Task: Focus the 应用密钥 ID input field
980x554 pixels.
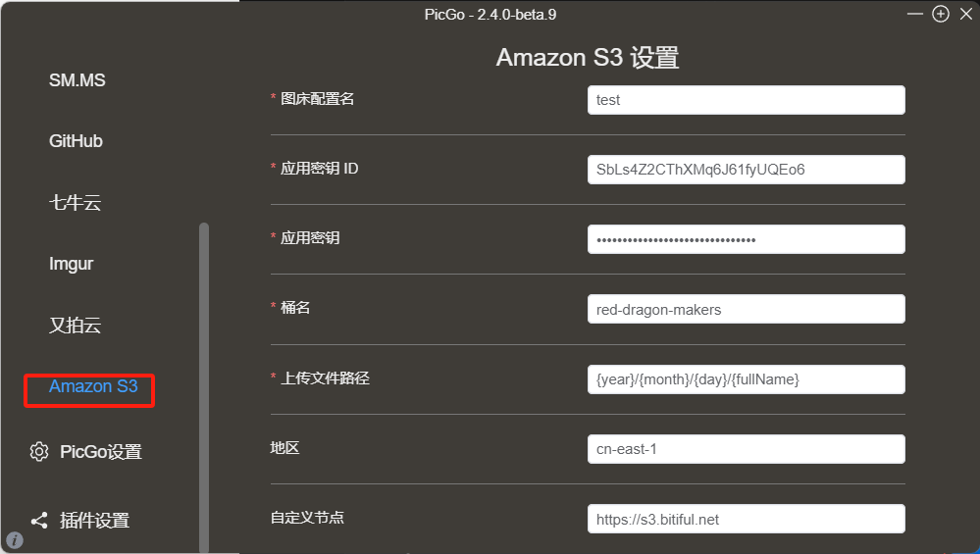Action: coord(746,170)
